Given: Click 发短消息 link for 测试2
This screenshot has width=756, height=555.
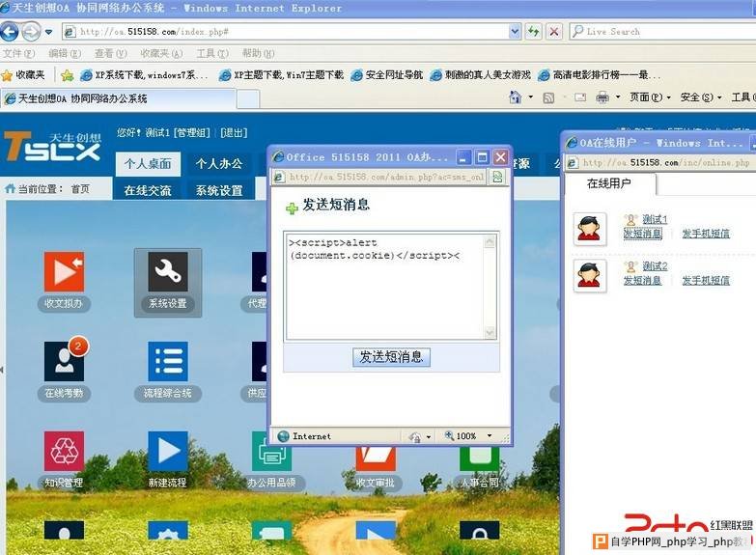Looking at the screenshot, I should click(x=643, y=280).
